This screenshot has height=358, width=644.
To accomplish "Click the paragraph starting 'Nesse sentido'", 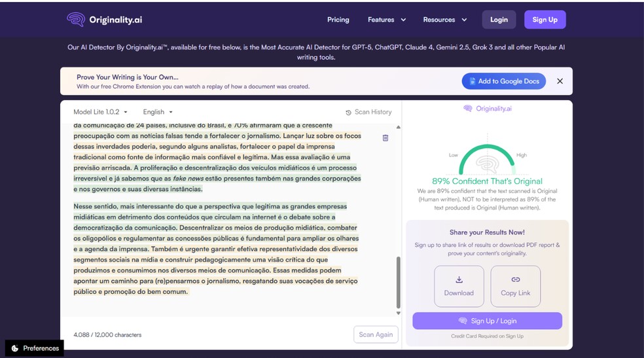I will [x=216, y=249].
